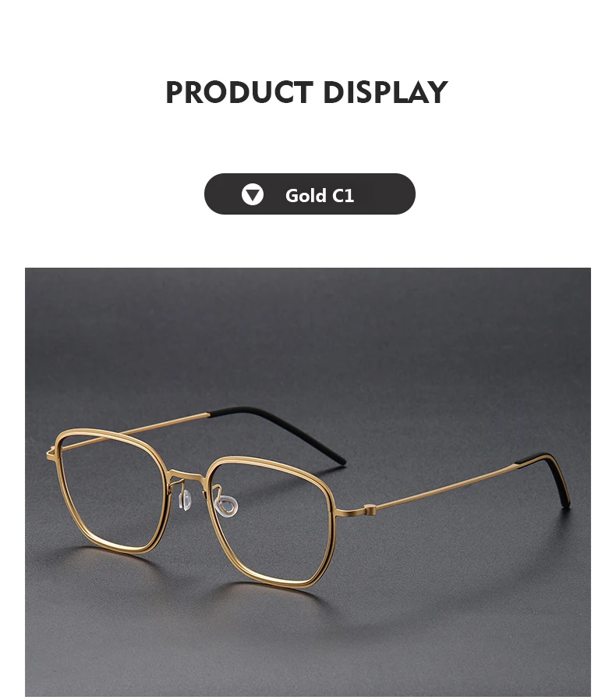
Task: Click the left clear nose pad
Action: click(186, 500)
